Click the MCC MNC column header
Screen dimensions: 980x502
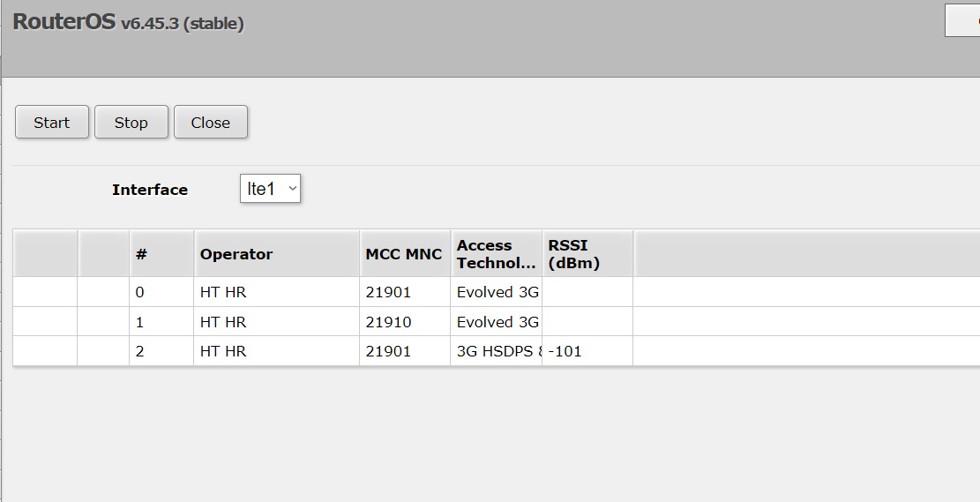click(403, 254)
